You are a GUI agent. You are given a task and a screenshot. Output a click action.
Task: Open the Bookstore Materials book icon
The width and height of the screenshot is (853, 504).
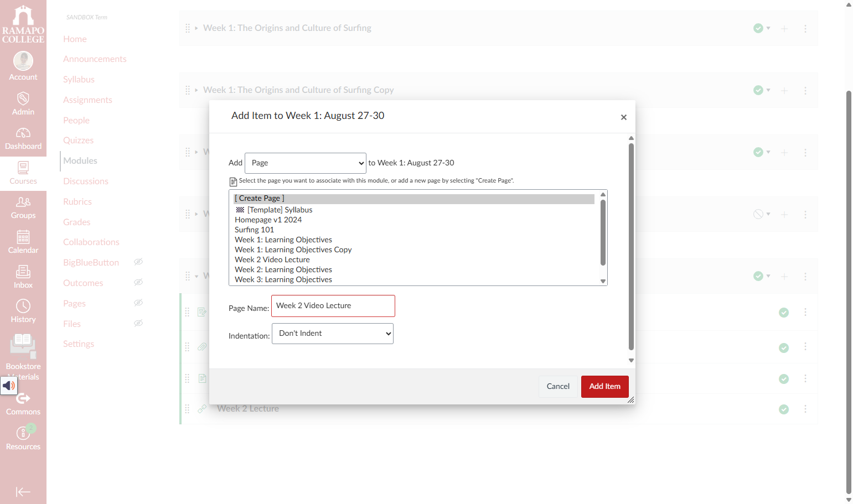coord(23,346)
